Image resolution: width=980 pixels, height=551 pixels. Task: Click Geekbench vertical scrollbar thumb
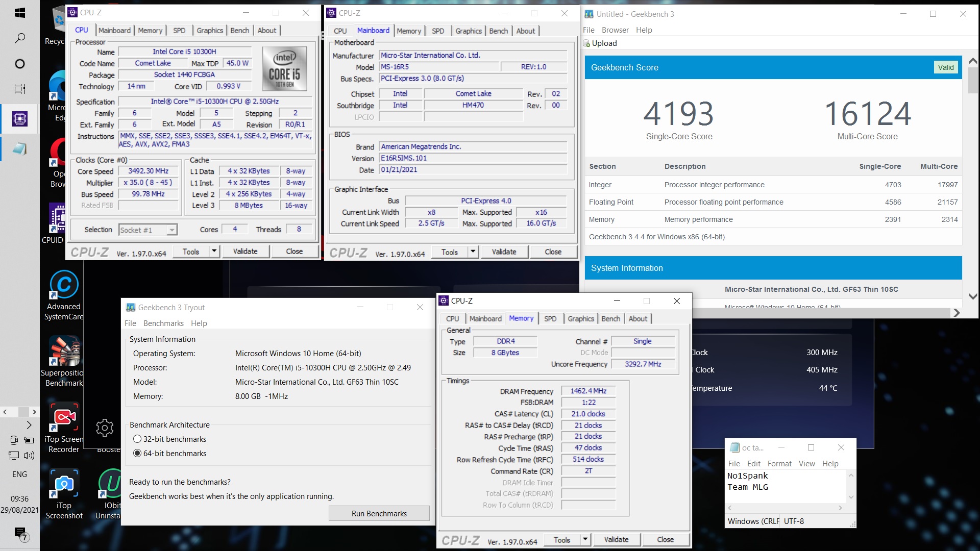click(x=973, y=81)
